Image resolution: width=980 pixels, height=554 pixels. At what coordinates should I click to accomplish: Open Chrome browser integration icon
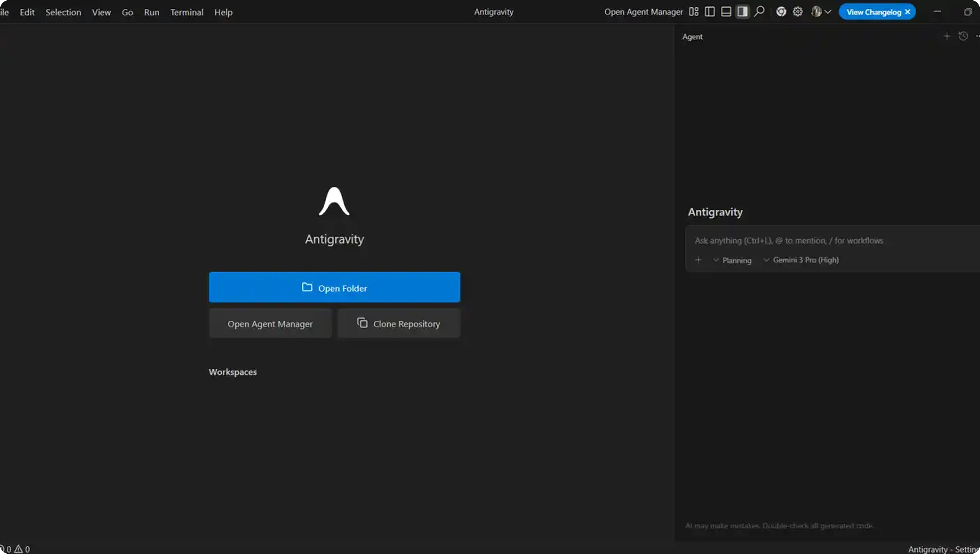(781, 11)
